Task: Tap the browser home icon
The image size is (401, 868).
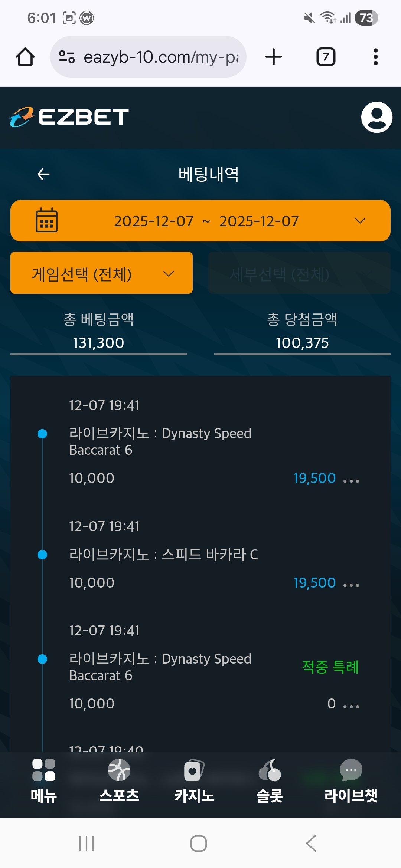Action: 25,57
